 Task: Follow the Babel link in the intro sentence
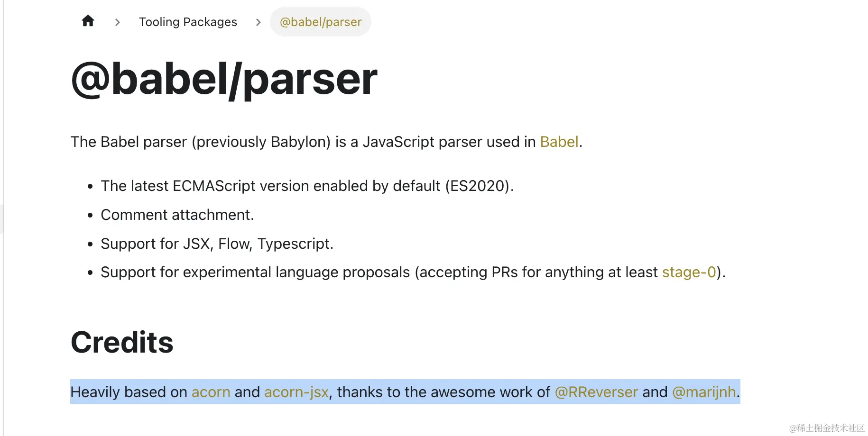[559, 142]
